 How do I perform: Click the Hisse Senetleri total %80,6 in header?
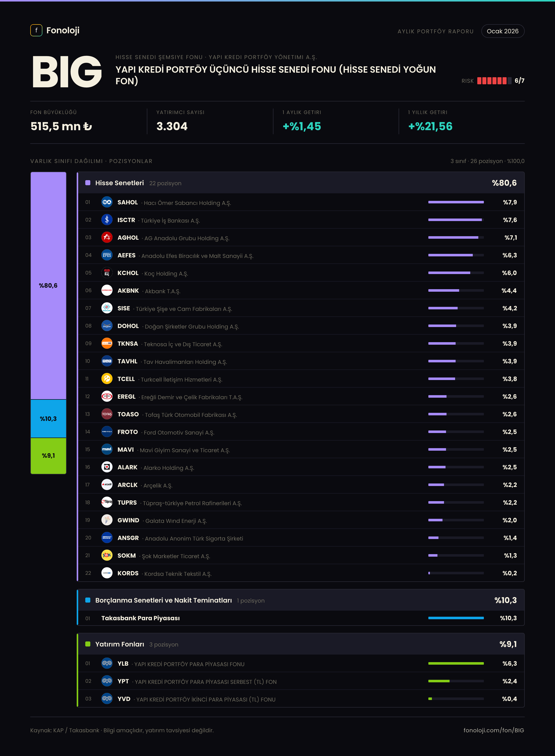[504, 183]
